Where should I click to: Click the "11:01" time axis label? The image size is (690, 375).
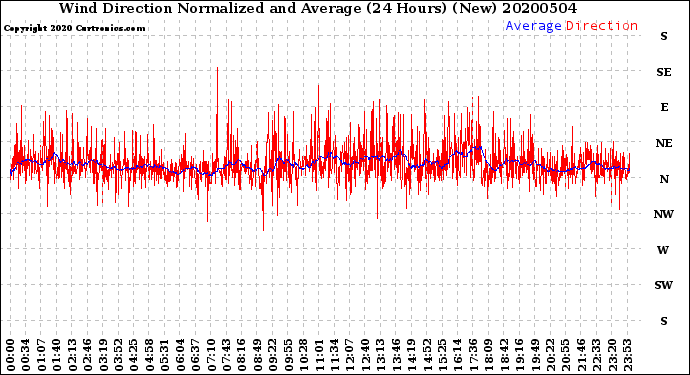(319, 355)
